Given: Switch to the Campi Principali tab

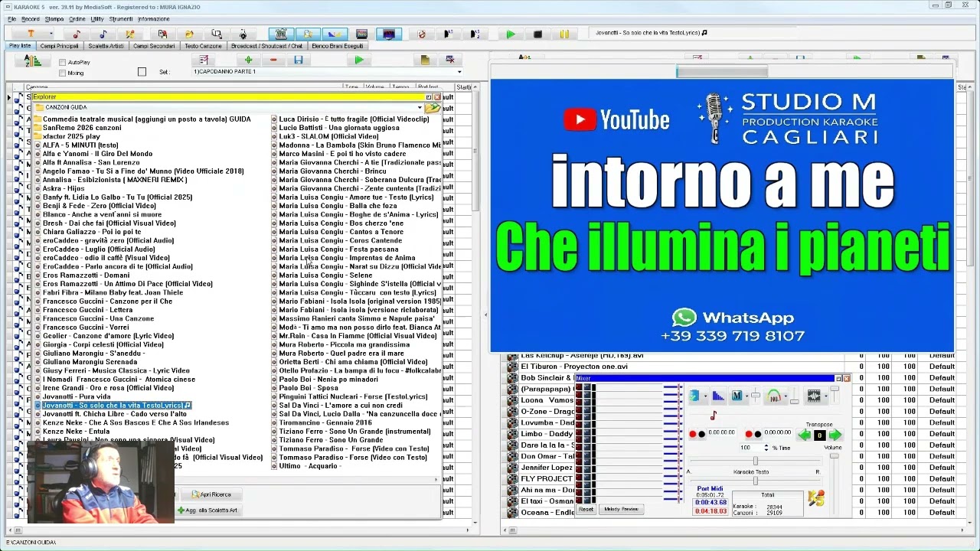Looking at the screenshot, I should [60, 46].
